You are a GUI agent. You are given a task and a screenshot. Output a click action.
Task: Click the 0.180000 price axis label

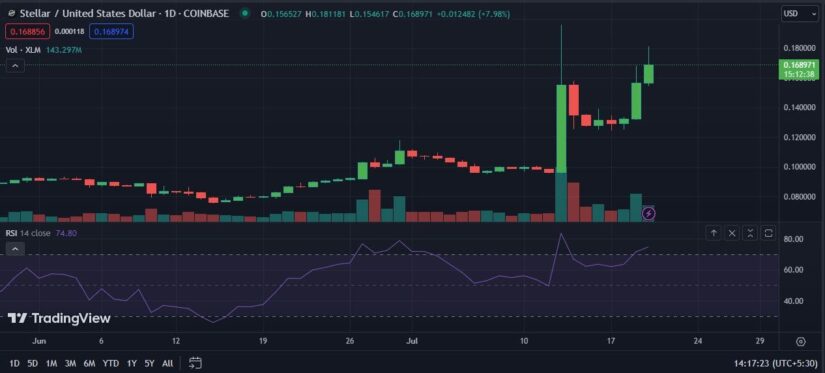pos(799,48)
